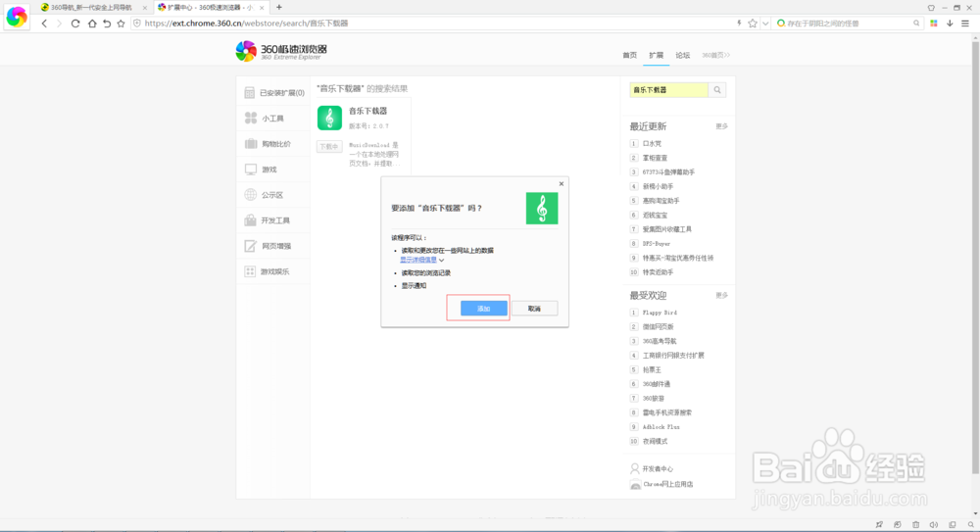Close the add-extension dialog with the X
This screenshot has height=532, width=980.
(562, 184)
